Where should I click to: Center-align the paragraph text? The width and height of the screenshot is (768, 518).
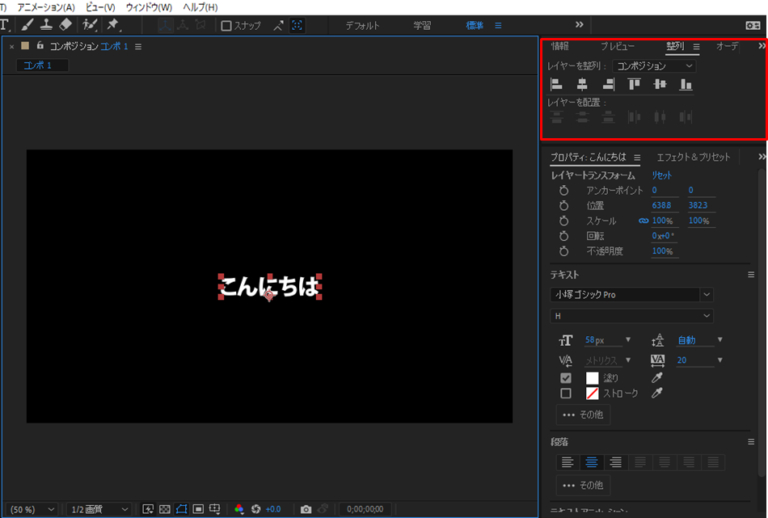(x=591, y=462)
